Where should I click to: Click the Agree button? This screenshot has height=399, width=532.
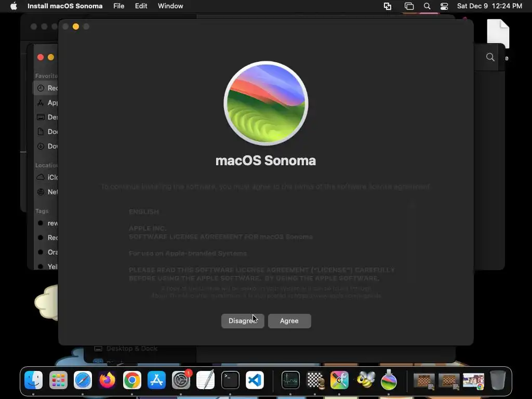(x=289, y=321)
